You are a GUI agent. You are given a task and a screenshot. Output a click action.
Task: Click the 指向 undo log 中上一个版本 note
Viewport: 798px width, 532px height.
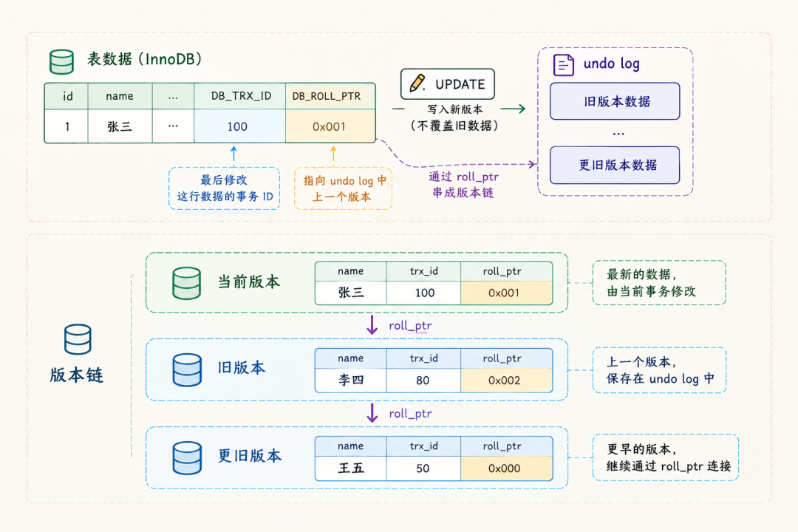click(344, 188)
